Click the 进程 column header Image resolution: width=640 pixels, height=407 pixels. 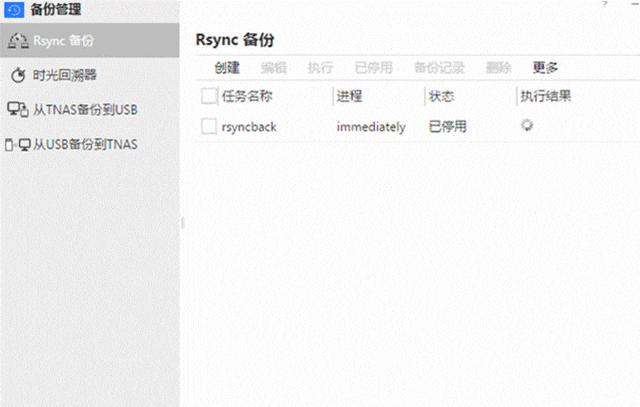pos(350,96)
